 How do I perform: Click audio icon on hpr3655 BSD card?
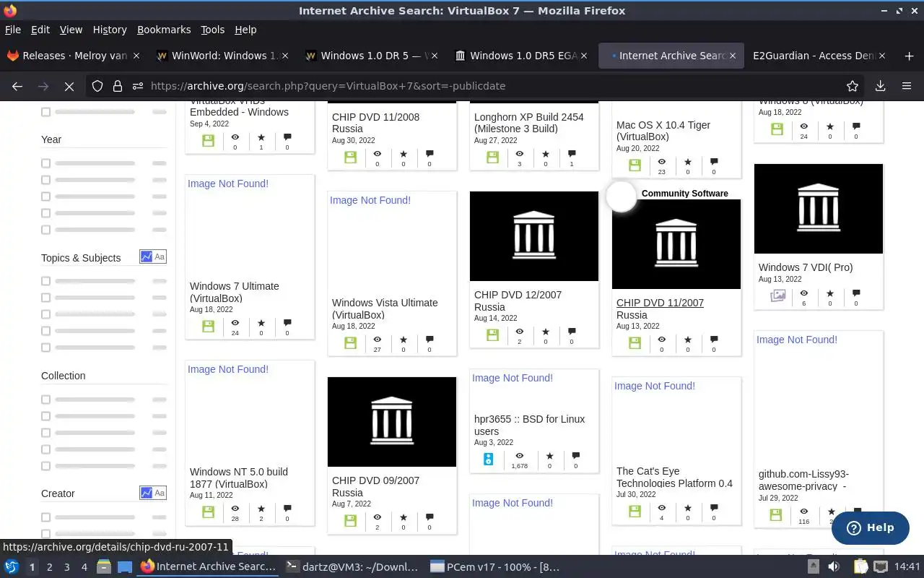click(489, 459)
